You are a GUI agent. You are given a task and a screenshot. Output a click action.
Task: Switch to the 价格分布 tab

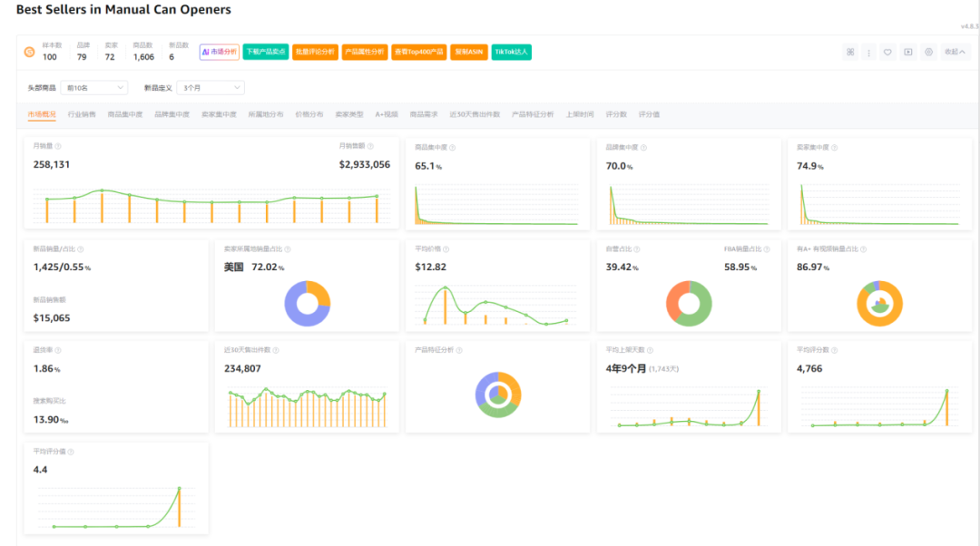click(x=309, y=114)
